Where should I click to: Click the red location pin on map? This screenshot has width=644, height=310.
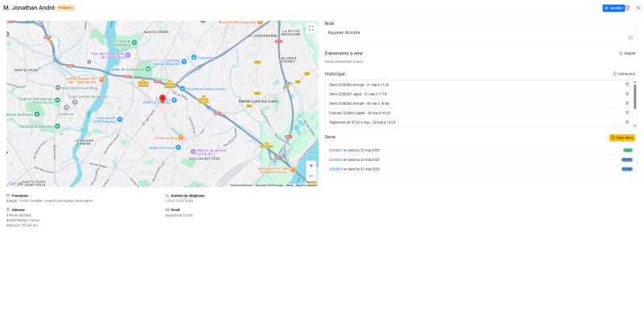[163, 98]
